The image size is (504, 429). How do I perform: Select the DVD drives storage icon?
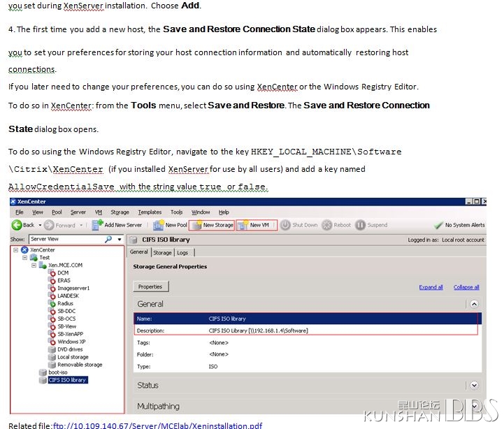pyautogui.click(x=52, y=349)
